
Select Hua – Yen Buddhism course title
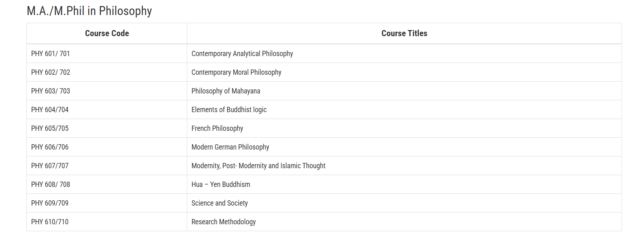[221, 184]
